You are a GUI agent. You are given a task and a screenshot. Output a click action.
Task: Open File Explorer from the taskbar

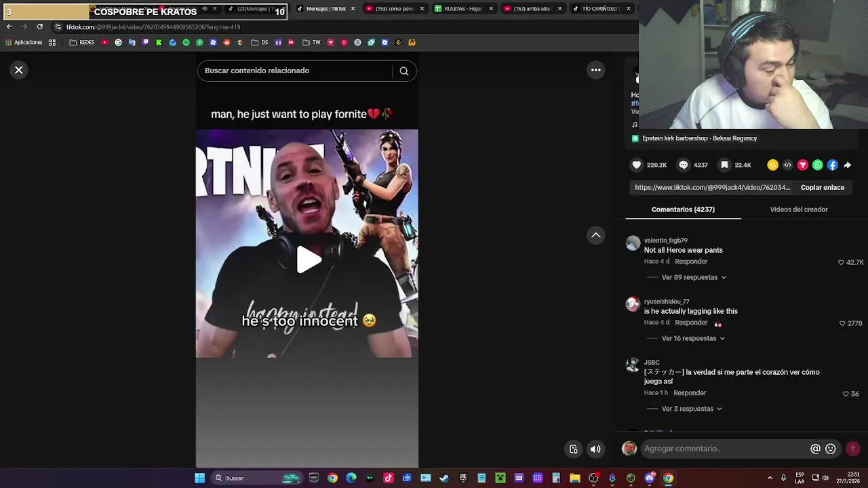click(x=574, y=478)
